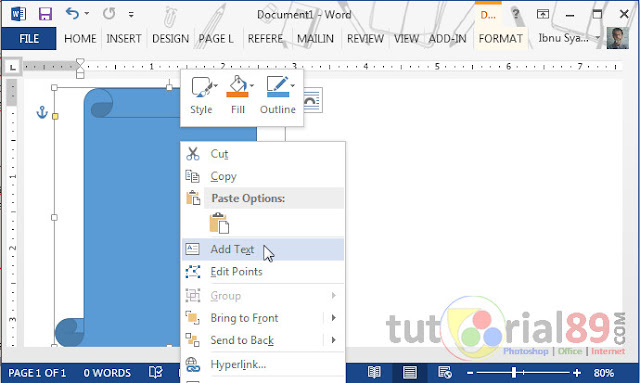
Task: Click the zoom in plus button
Action: click(576, 373)
